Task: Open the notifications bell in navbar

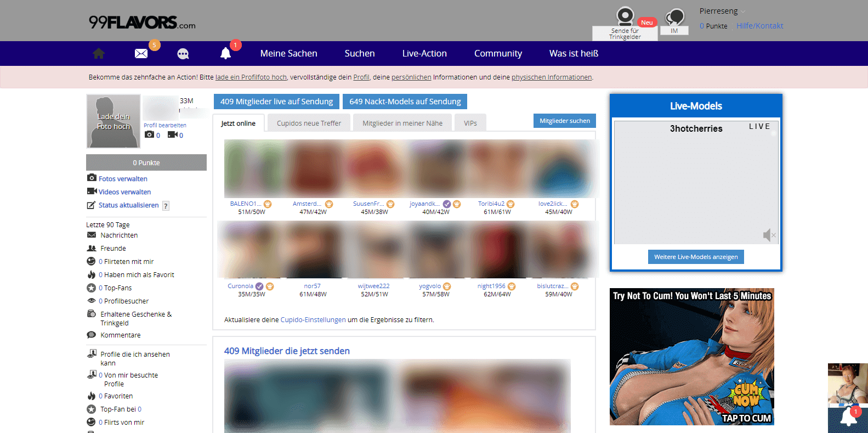Action: [x=225, y=53]
